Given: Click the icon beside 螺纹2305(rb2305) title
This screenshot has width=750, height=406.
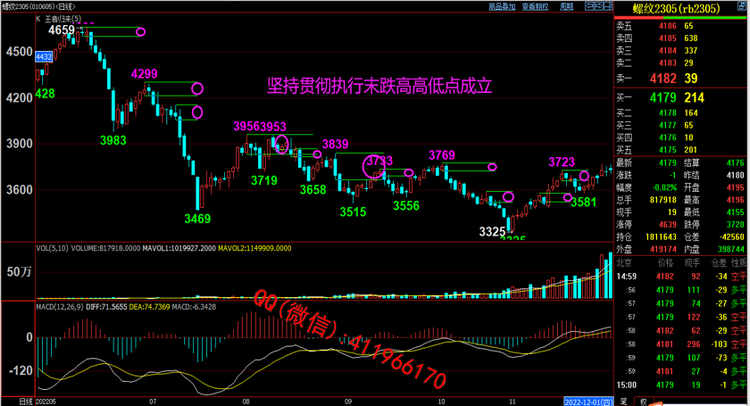Looking at the screenshot, I should point(743,8).
